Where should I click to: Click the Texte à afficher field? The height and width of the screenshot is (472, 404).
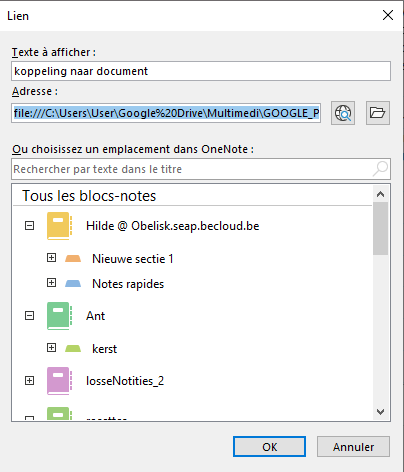pyautogui.click(x=201, y=71)
